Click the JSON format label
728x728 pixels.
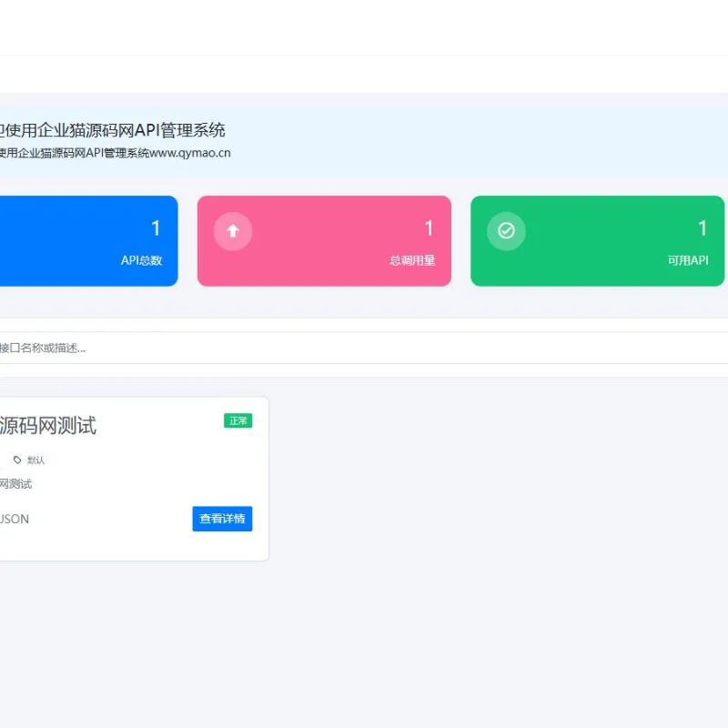[15, 519]
